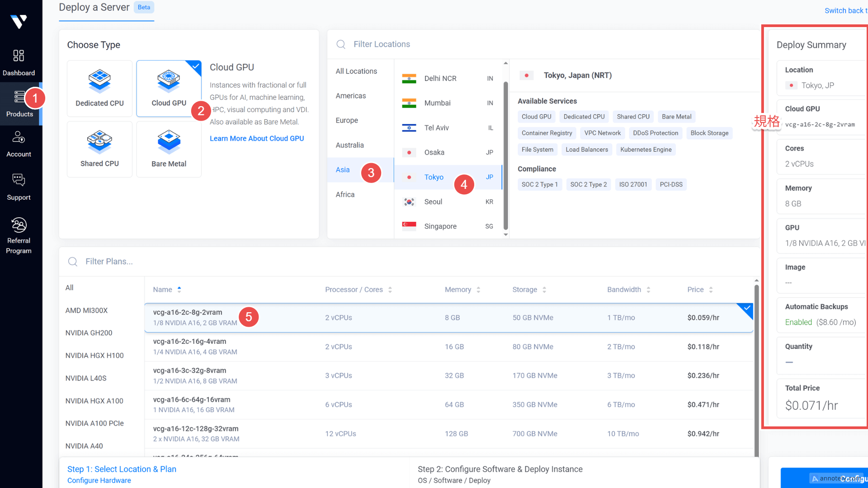Click the Kubernetes Engine service tag

pyautogui.click(x=646, y=150)
